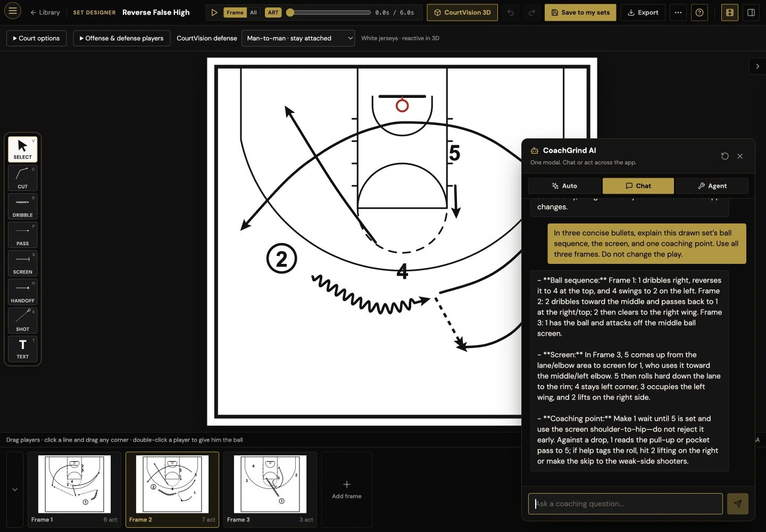Choose the Handoff tool

click(x=22, y=292)
